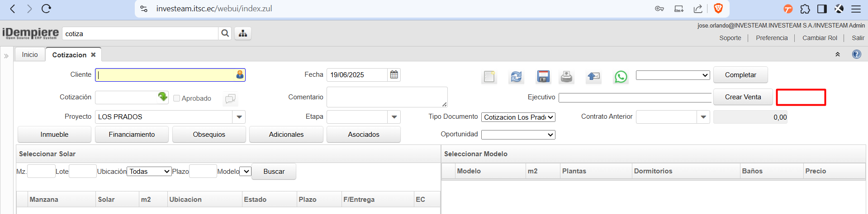Click the Completar button
Image resolution: width=868 pixels, height=214 pixels.
tap(740, 75)
